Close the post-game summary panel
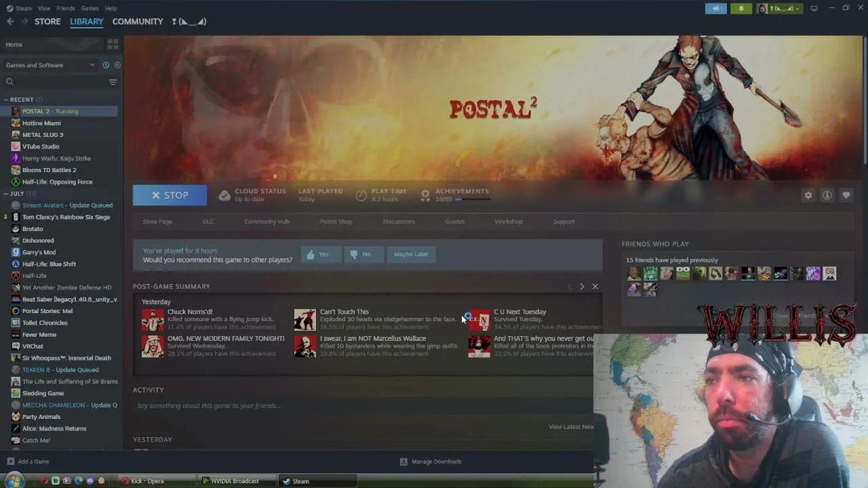The image size is (868, 488). click(x=595, y=287)
